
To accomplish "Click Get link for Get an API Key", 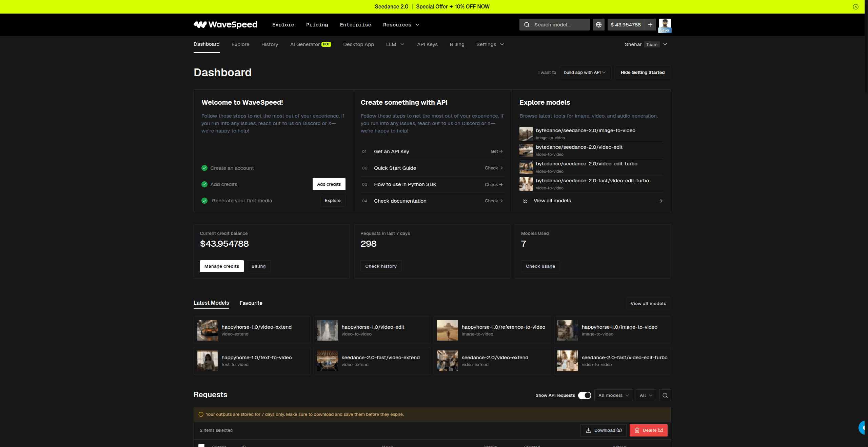I will pyautogui.click(x=497, y=151).
